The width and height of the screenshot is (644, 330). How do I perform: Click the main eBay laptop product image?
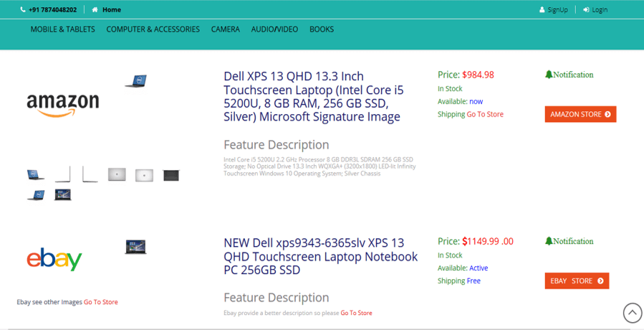click(136, 247)
